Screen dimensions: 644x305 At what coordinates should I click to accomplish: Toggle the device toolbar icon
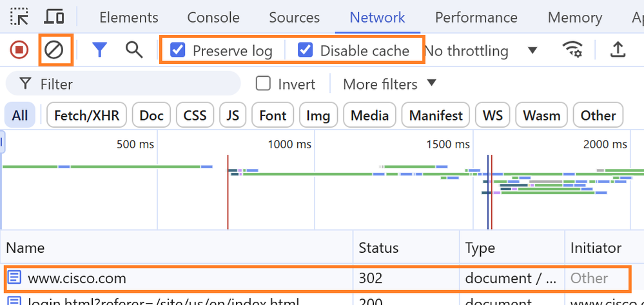point(54,17)
